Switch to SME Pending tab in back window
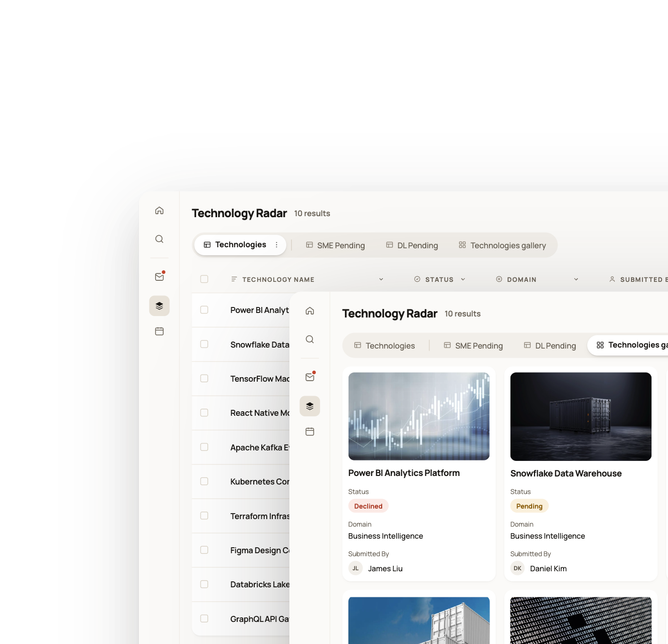This screenshot has height=644, width=668. tap(336, 245)
